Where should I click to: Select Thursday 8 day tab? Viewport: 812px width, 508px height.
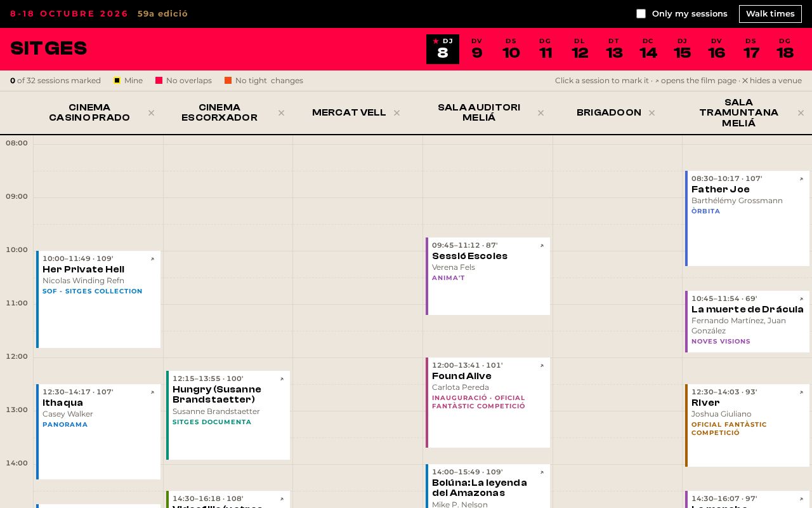443,49
